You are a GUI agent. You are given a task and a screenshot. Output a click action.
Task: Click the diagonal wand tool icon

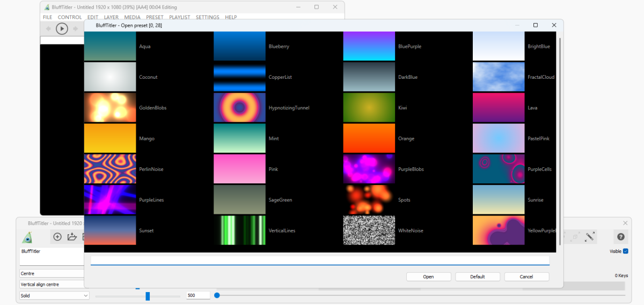[590, 236]
